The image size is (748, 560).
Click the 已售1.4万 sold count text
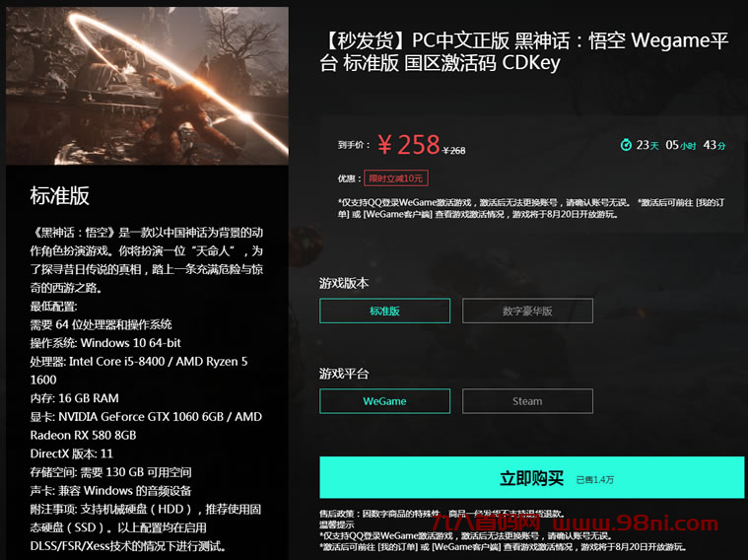pyautogui.click(x=595, y=480)
